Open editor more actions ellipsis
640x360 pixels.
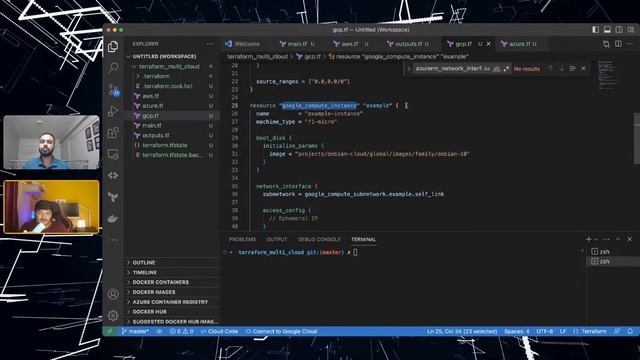pyautogui.click(x=629, y=44)
